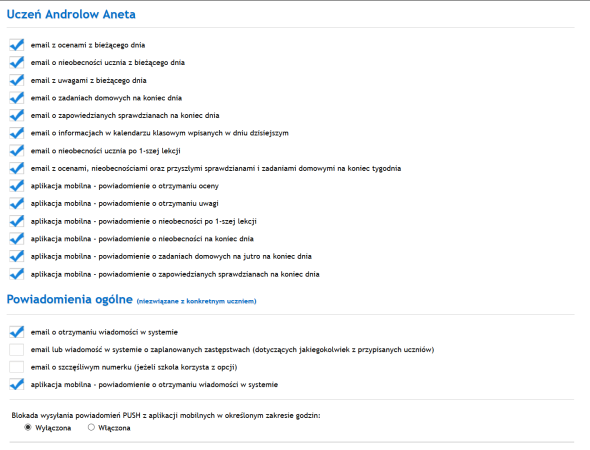Select Włączona radio for PUSH blocking

[x=91, y=427]
